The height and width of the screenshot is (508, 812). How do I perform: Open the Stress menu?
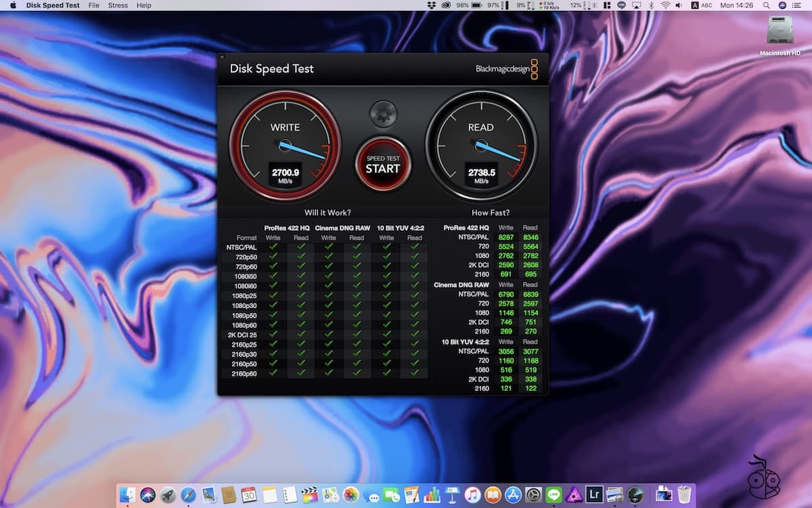tap(117, 5)
